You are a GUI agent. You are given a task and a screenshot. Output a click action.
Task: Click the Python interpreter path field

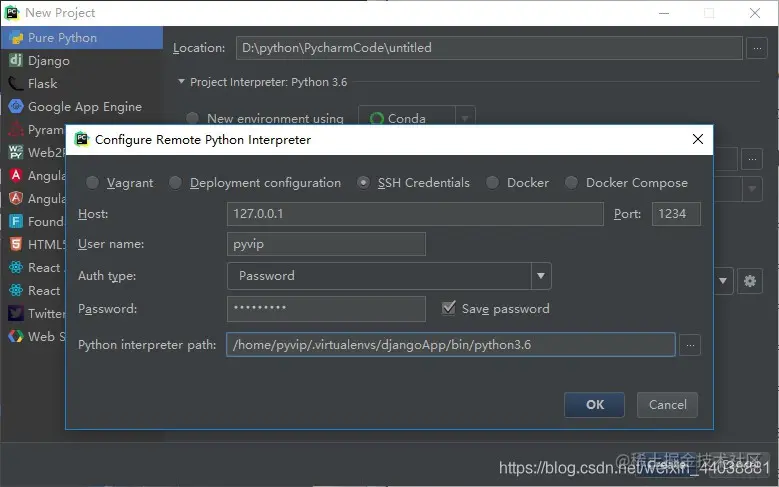click(x=451, y=345)
